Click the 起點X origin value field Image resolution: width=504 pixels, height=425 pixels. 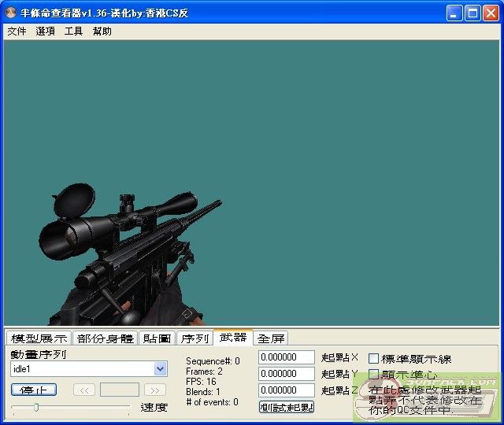(x=287, y=357)
